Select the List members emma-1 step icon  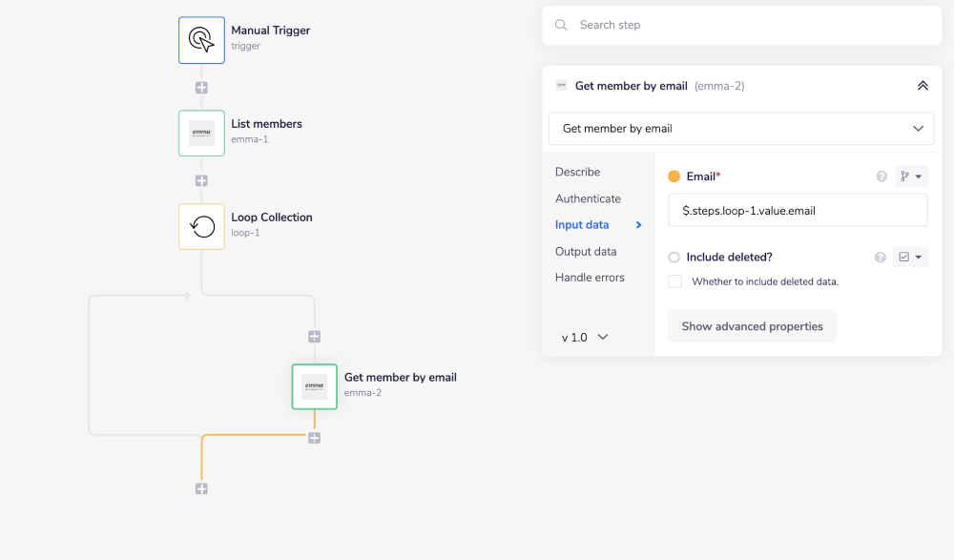201,133
